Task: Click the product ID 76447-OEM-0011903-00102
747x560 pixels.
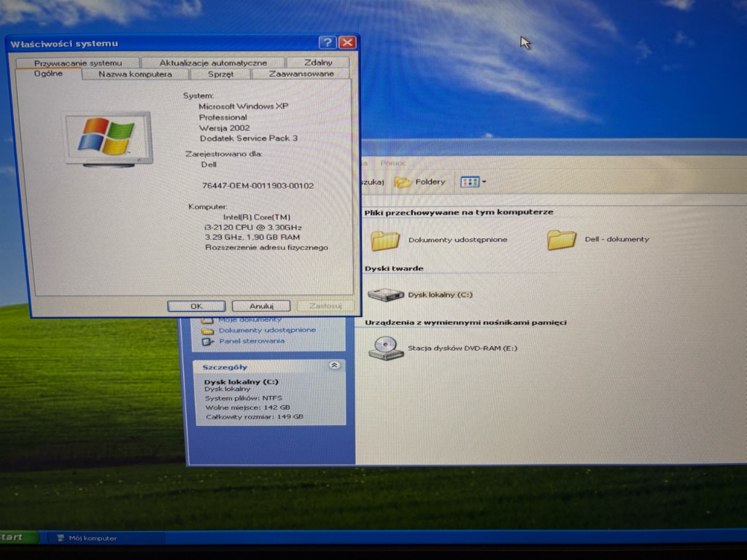Action: [x=258, y=186]
